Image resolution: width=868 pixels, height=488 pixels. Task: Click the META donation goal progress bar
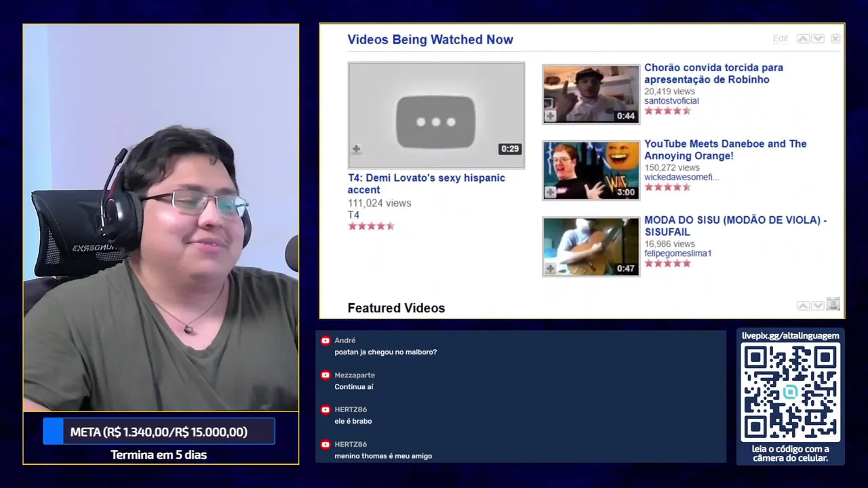[x=159, y=432]
